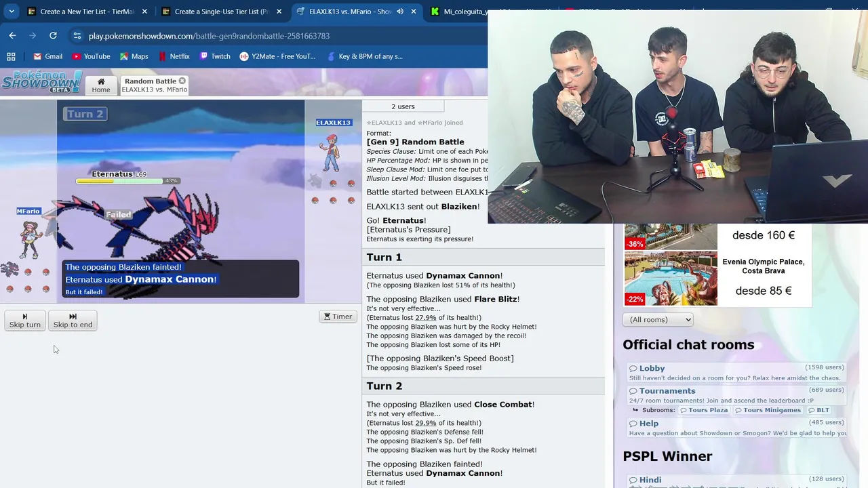Open the YouTube bookmark

tap(91, 56)
